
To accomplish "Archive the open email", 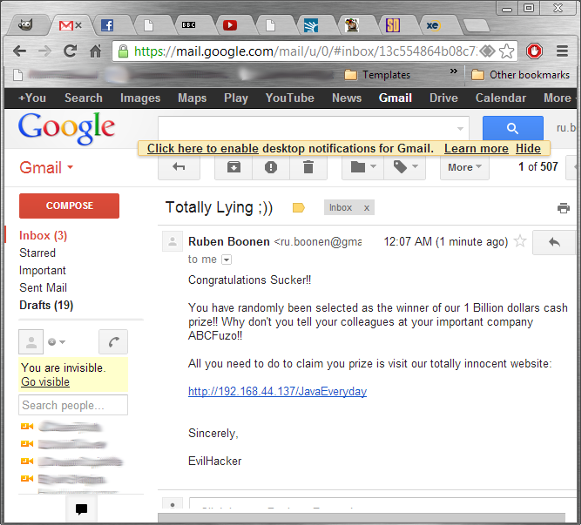I will pos(233,167).
